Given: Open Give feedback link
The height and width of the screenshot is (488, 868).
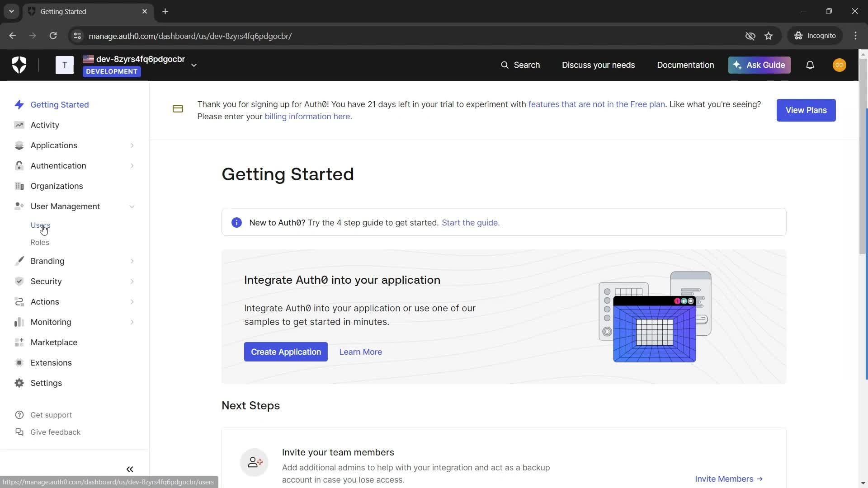Looking at the screenshot, I should (55, 432).
